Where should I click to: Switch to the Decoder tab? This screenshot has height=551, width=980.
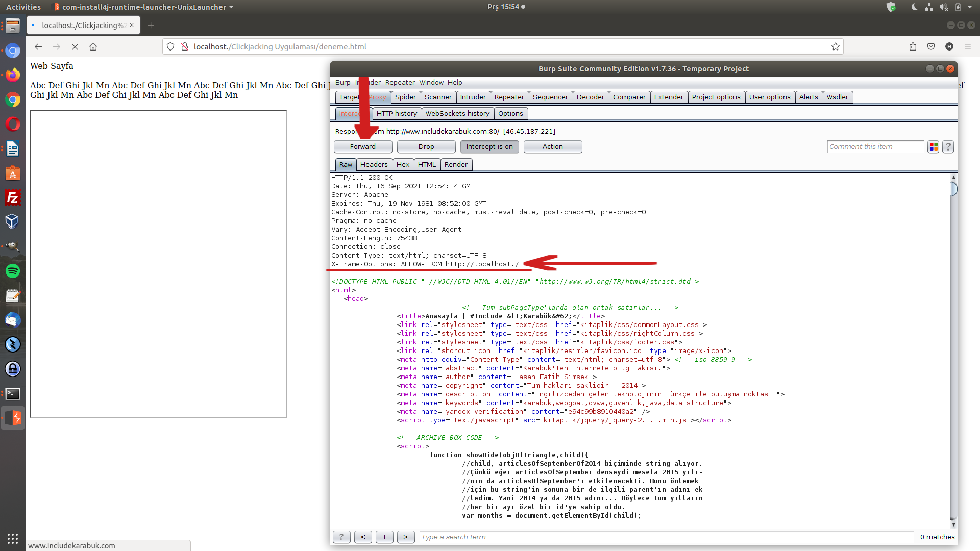591,97
